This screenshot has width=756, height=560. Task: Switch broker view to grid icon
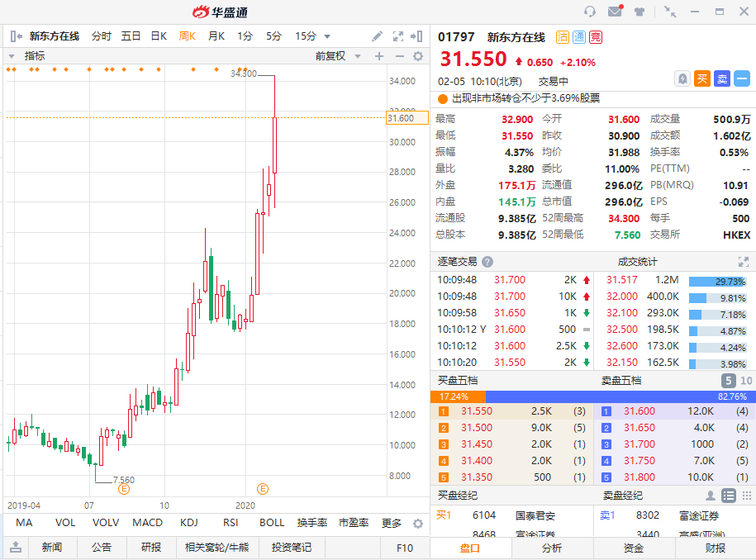(x=747, y=496)
